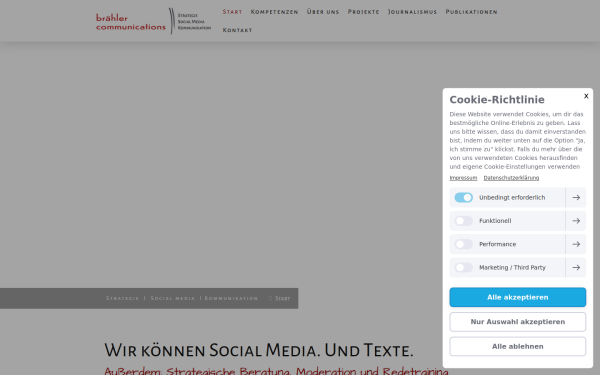Click the Unbedingt erforderlich label
This screenshot has width=600, height=375.
(512, 197)
